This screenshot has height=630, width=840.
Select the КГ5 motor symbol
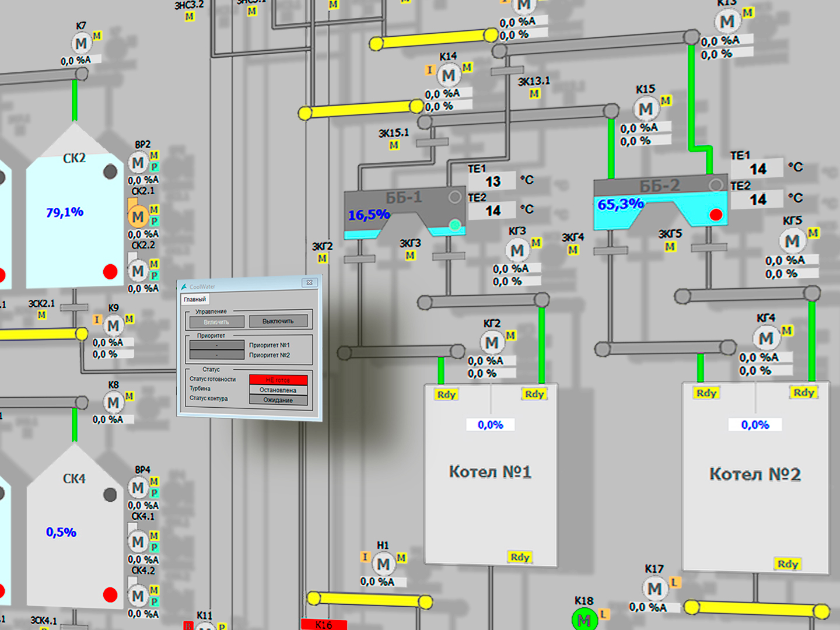(792, 241)
